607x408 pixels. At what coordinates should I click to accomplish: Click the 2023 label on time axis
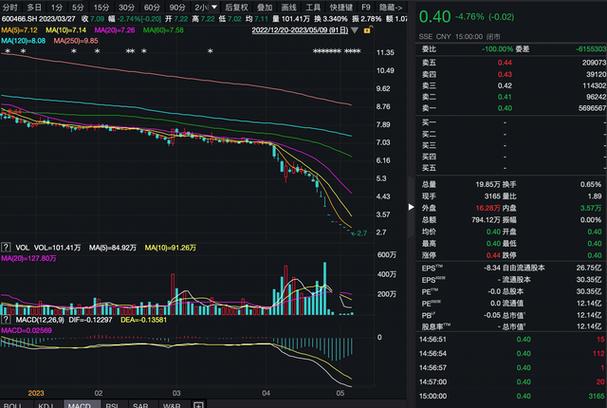(36, 393)
